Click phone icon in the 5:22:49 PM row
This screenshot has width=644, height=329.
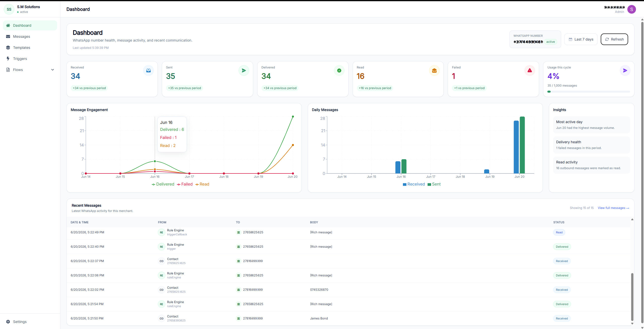pyautogui.click(x=238, y=232)
